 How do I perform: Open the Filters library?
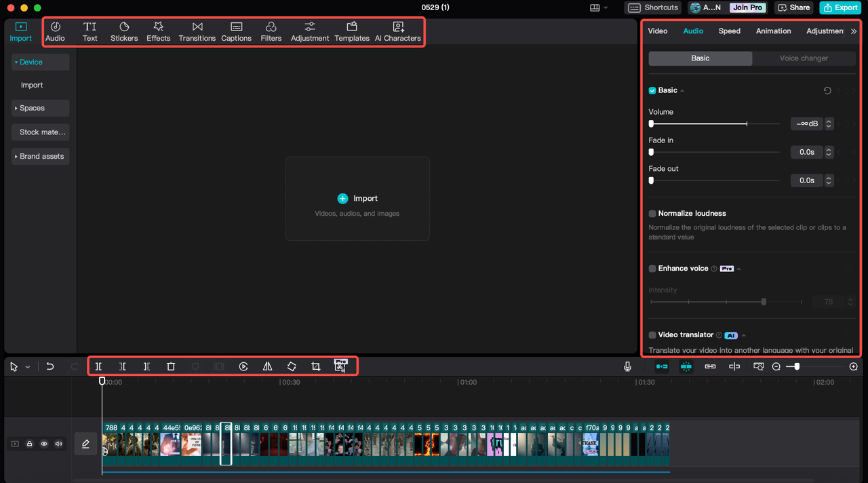[271, 31]
